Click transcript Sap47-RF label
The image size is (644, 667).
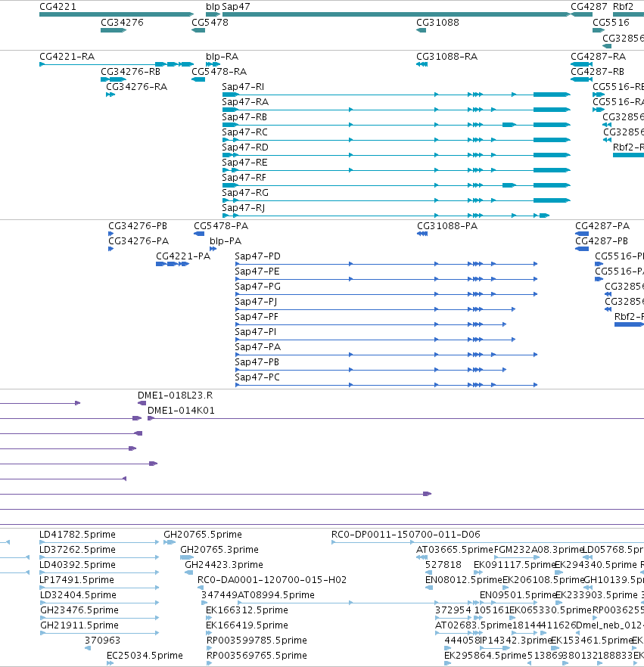[244, 178]
